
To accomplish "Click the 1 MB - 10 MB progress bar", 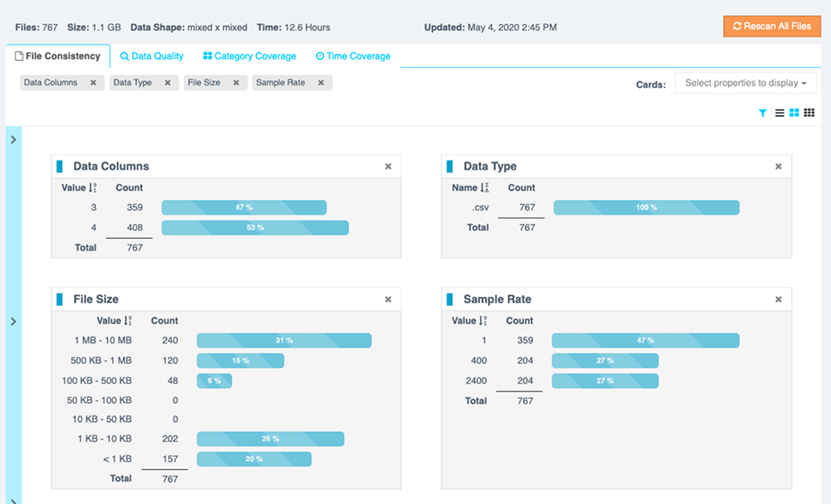I will (284, 341).
